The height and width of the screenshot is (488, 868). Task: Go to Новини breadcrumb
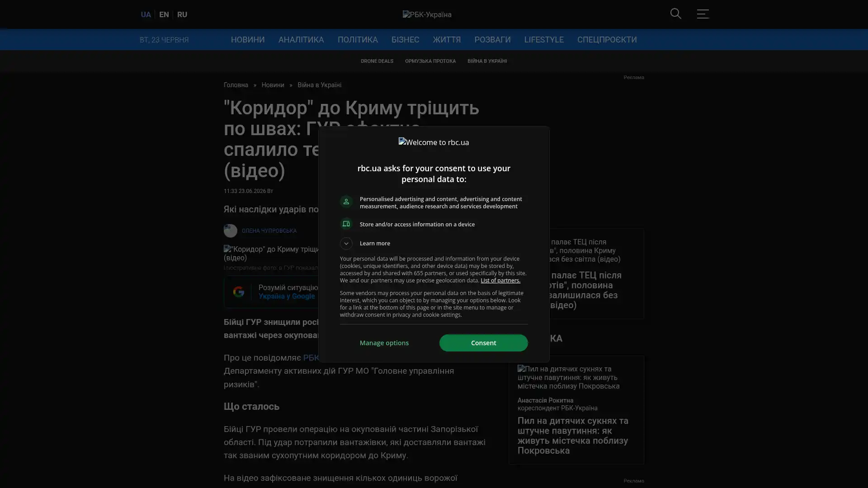pyautogui.click(x=273, y=85)
